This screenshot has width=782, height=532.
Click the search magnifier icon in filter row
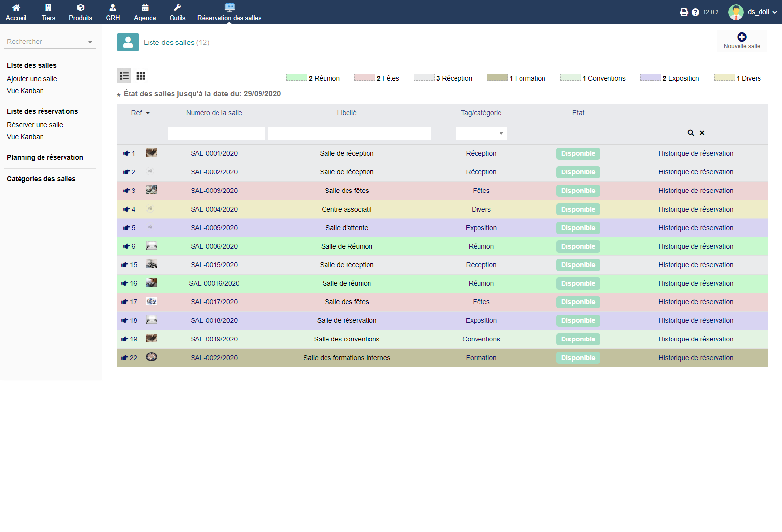(x=691, y=133)
